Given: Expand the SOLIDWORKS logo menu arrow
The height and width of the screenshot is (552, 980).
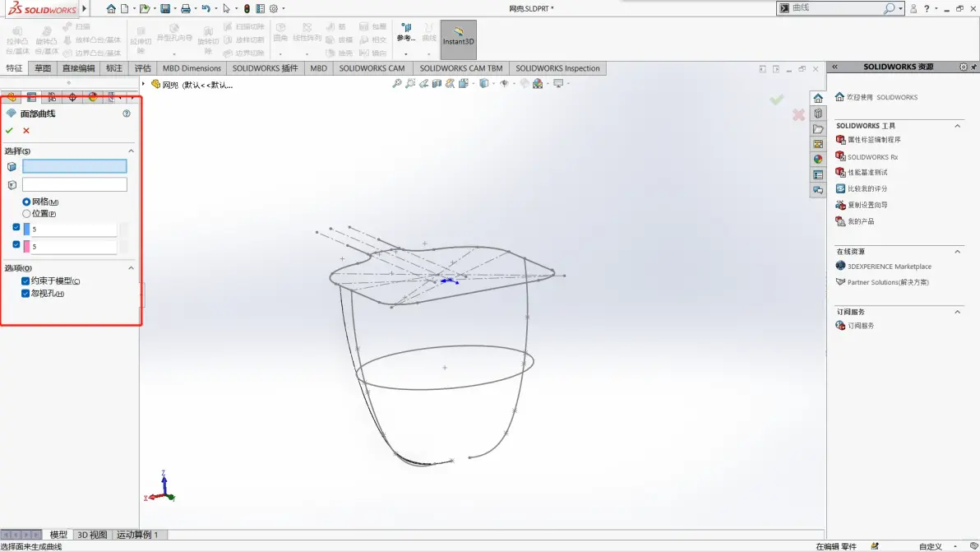Looking at the screenshot, I should [x=85, y=9].
